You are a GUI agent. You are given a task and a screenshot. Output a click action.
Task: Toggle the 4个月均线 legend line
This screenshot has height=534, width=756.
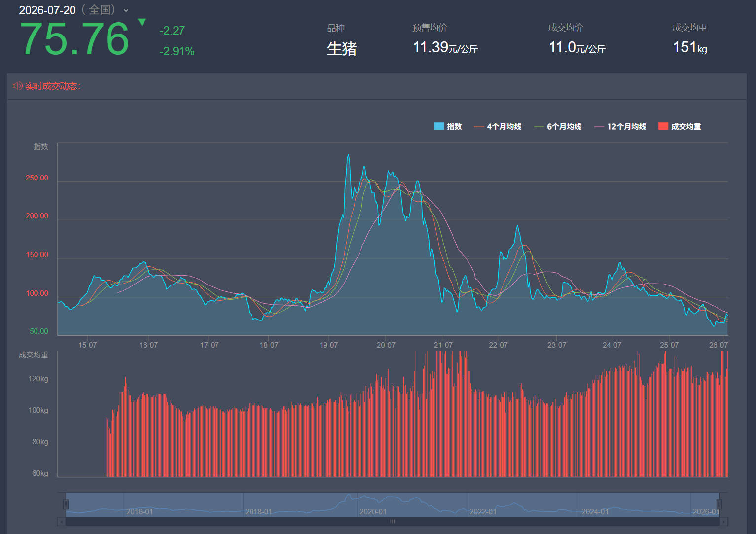(498, 126)
